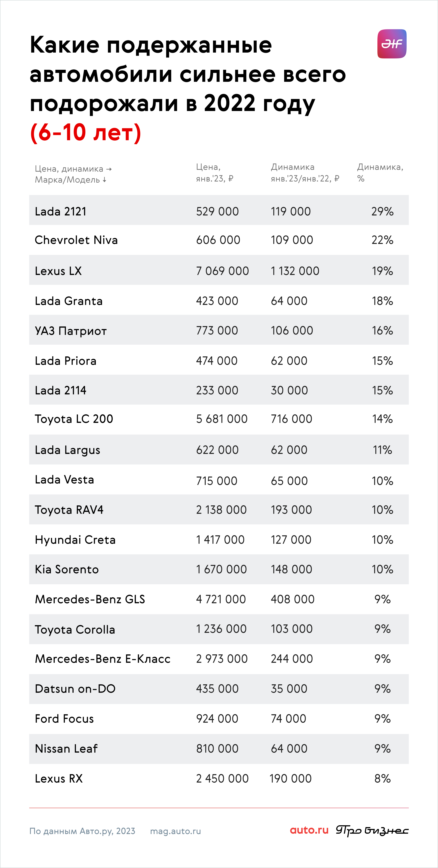Click the Hyundai Creta row name

click(75, 540)
